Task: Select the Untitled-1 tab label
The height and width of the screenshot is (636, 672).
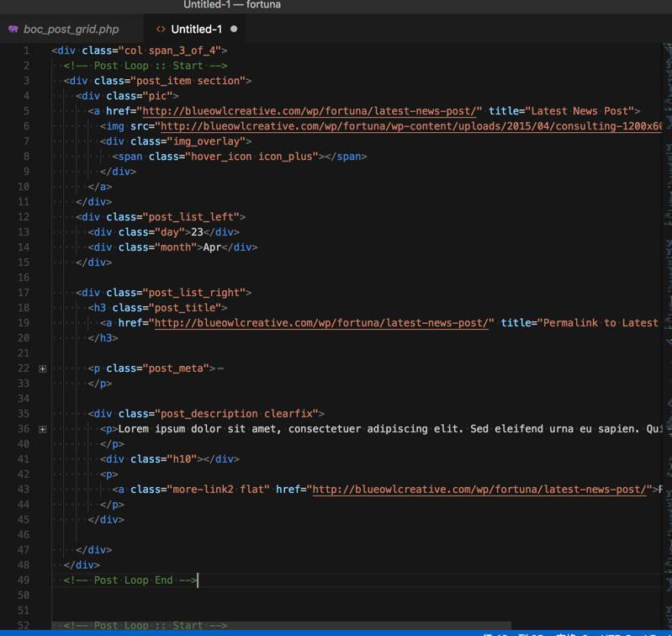Action: point(196,29)
